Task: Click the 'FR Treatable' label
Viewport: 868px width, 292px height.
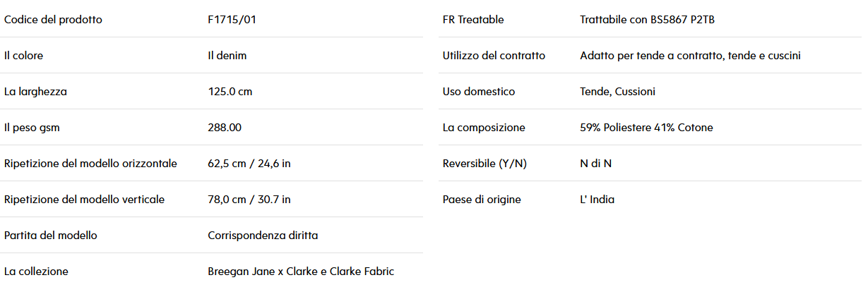Action: pyautogui.click(x=473, y=20)
